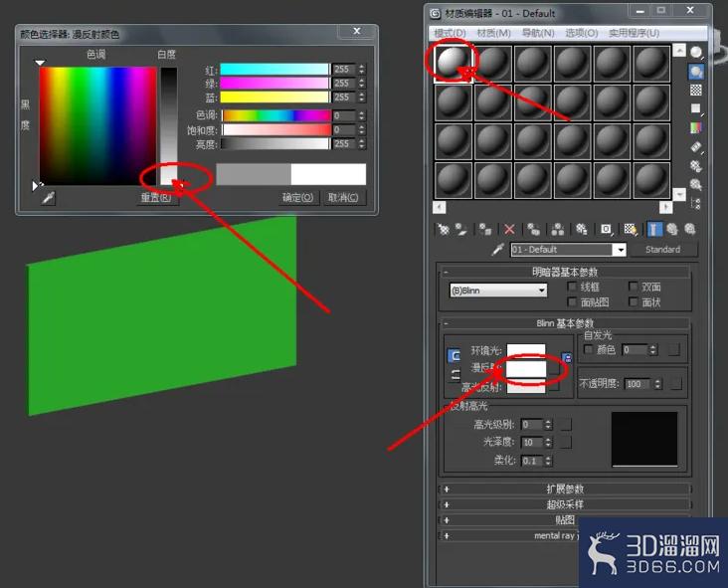Viewport: 728px width, 588px height.
Task: Click Assign Material to Selection icon
Action: pyautogui.click(x=485, y=229)
